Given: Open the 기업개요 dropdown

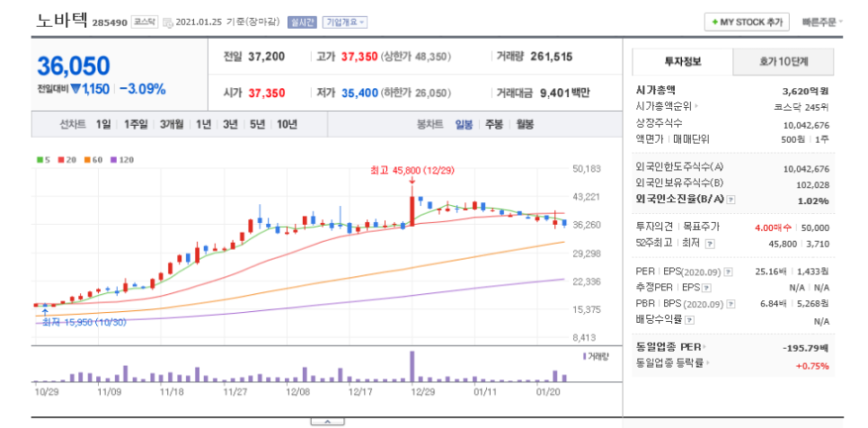Looking at the screenshot, I should tap(344, 22).
